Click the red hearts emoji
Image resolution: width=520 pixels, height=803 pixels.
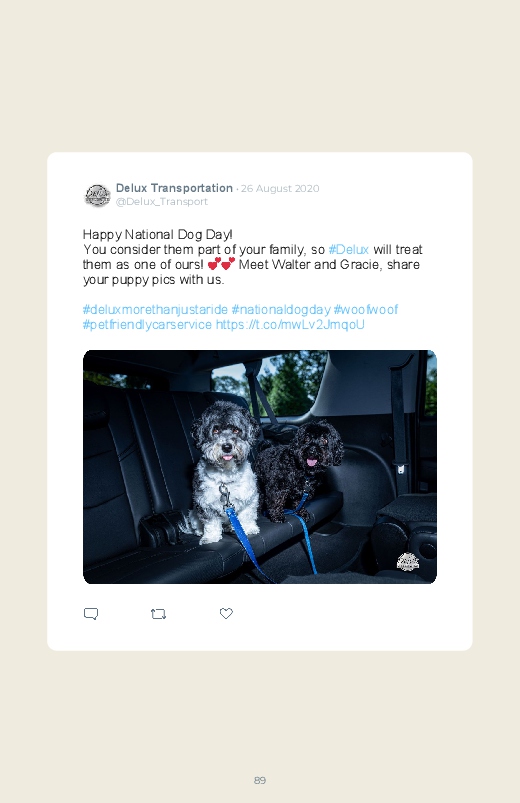221,264
